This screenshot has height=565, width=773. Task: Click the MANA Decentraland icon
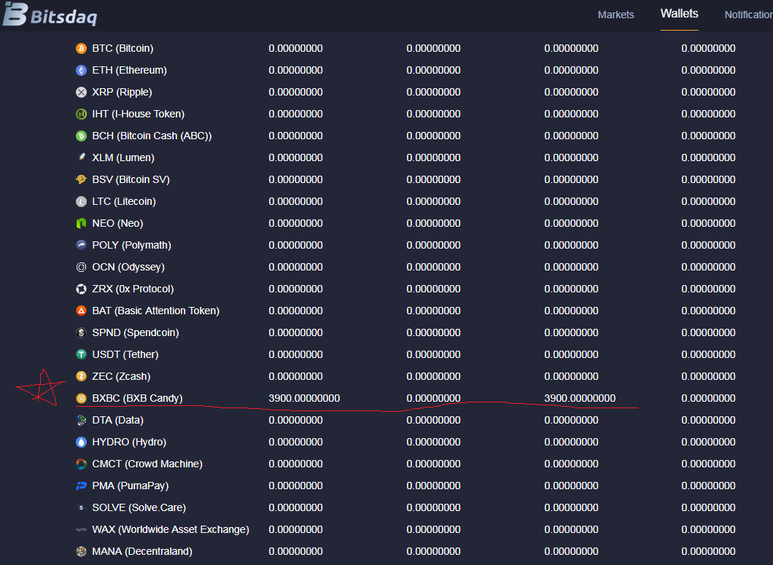(81, 551)
